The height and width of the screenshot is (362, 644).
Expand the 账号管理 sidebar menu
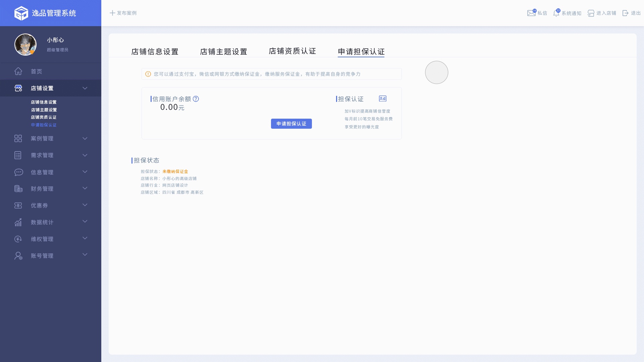pos(42,256)
